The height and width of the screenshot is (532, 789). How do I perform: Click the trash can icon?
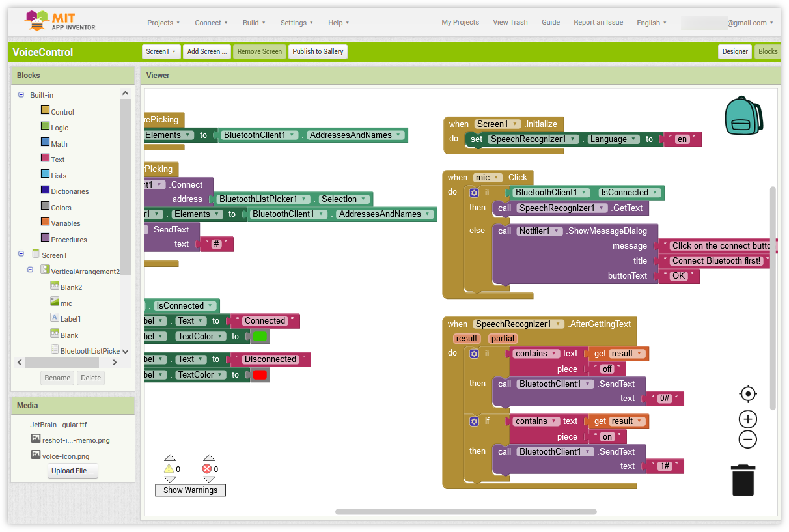tap(743, 480)
